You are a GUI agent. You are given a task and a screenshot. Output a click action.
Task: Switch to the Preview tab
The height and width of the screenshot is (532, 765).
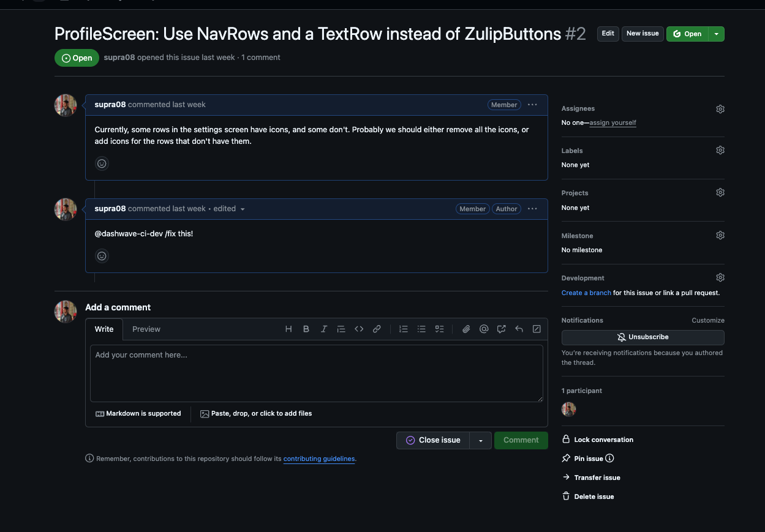tap(146, 329)
